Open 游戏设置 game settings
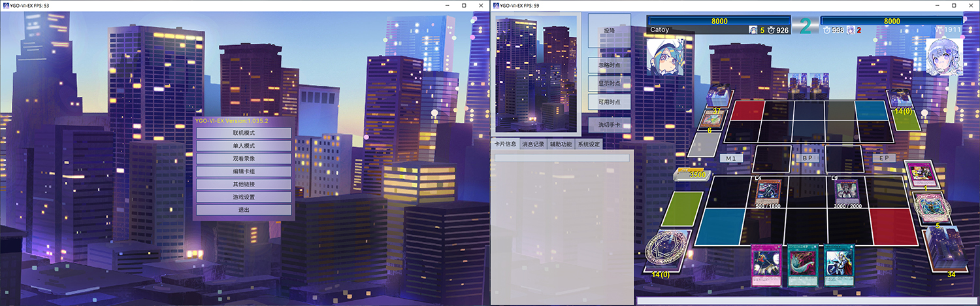This screenshot has width=980, height=306. [x=244, y=197]
